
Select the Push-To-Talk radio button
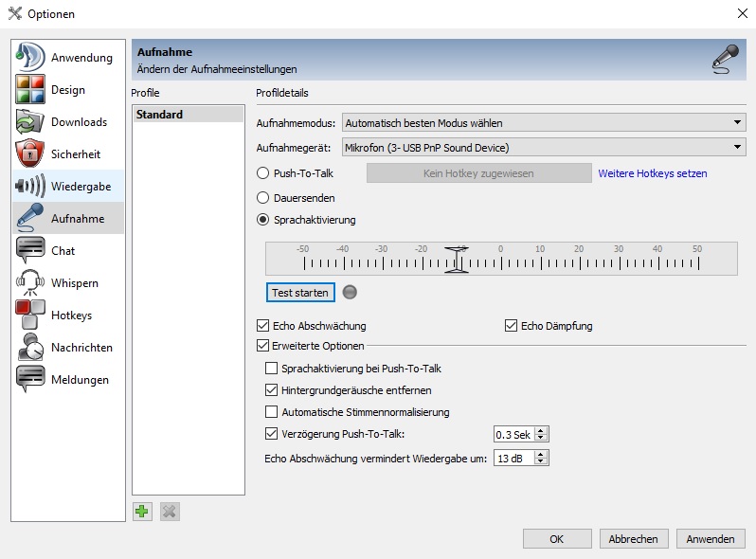pos(262,173)
